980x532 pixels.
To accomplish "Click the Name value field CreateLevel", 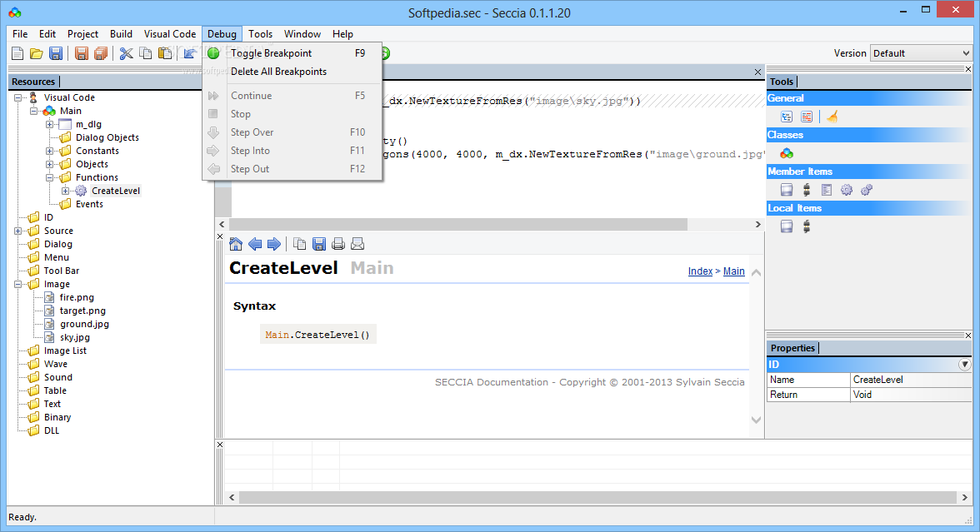I will (x=912, y=380).
